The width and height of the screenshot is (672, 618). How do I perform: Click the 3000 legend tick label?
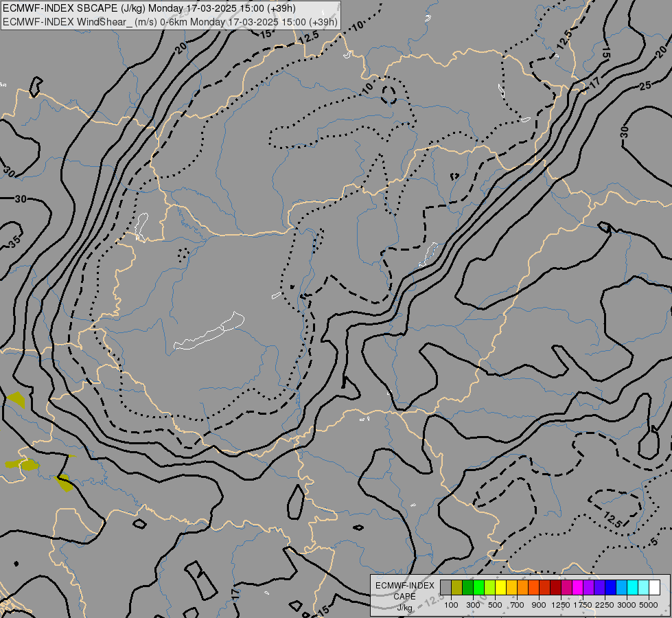pyautogui.click(x=627, y=605)
